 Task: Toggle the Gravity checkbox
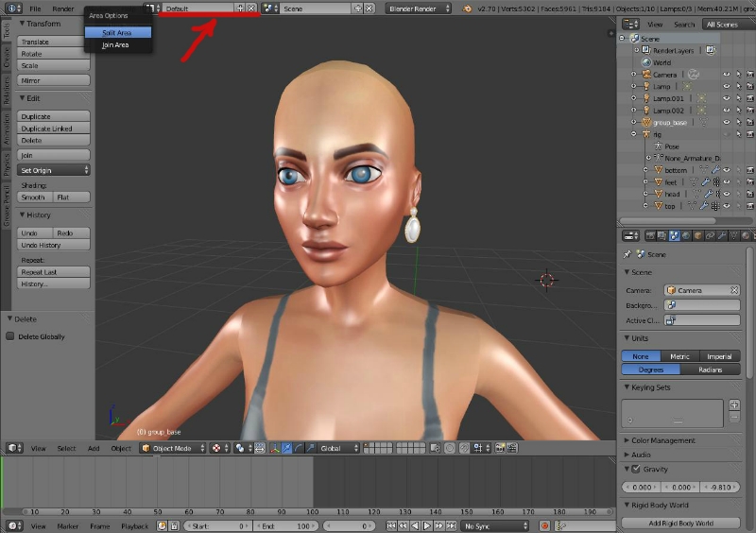[636, 469]
